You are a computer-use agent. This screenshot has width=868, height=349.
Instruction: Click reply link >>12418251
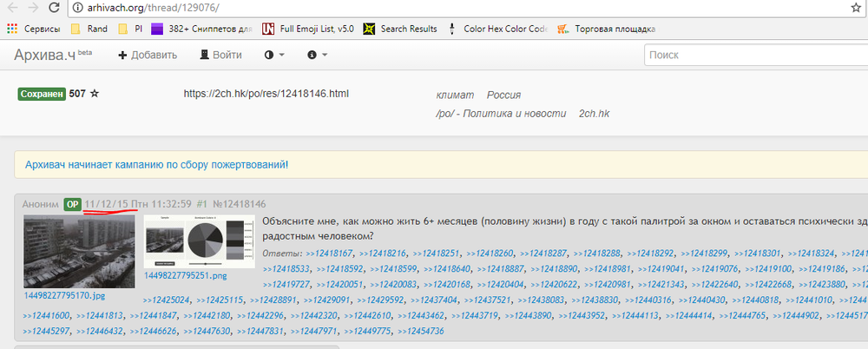tap(436, 254)
